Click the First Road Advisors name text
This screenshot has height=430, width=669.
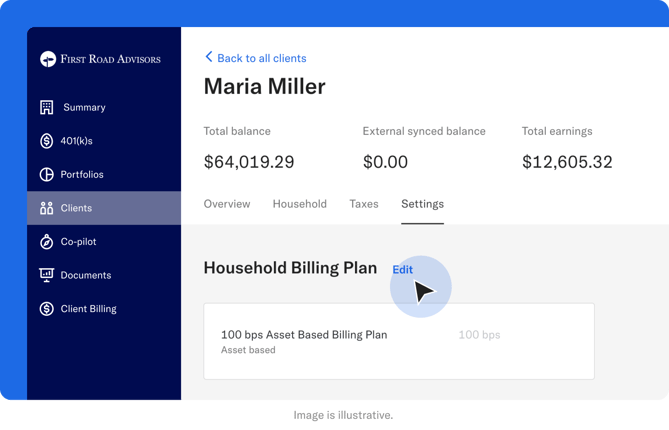111,59
